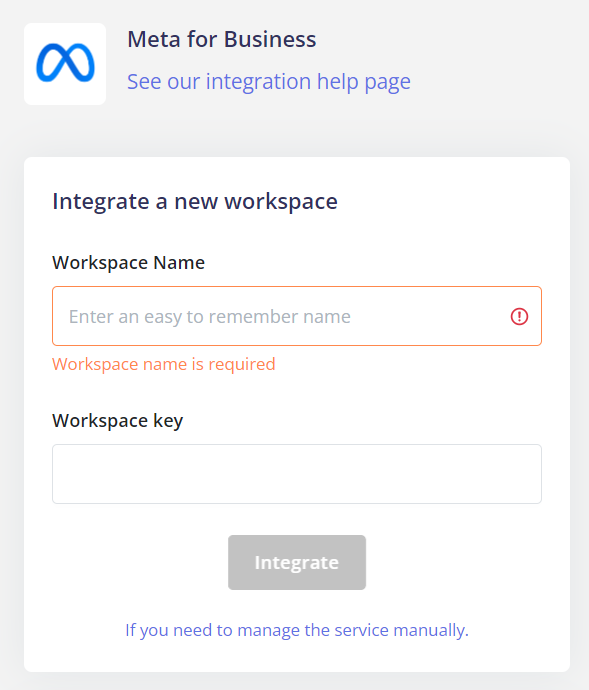Click the Workspace Name field label
Image resolution: width=589 pixels, height=690 pixels.
coord(128,263)
